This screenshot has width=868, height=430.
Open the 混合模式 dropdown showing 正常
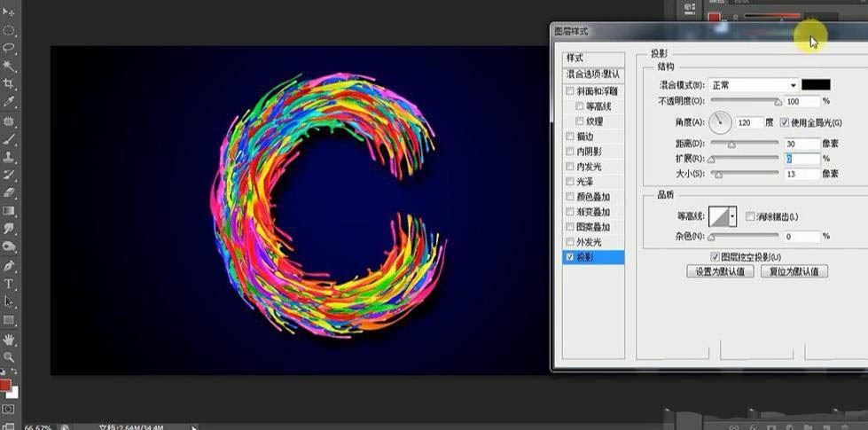[x=754, y=85]
